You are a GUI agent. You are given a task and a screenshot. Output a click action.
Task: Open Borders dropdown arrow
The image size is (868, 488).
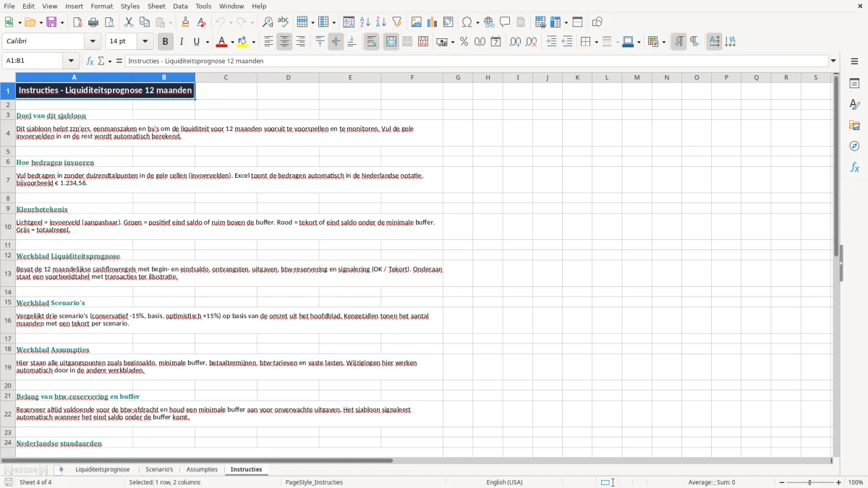[x=596, y=42]
